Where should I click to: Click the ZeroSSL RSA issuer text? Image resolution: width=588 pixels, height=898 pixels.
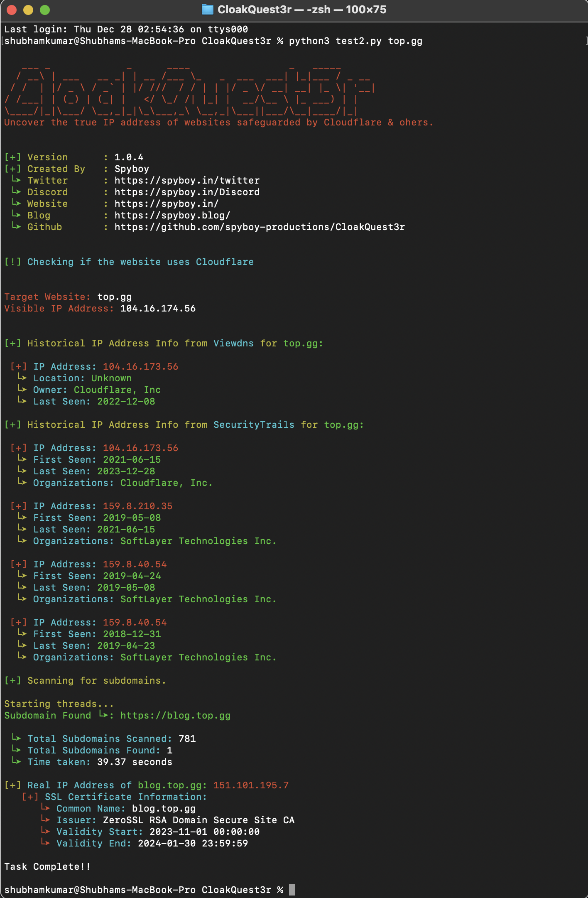198,820
